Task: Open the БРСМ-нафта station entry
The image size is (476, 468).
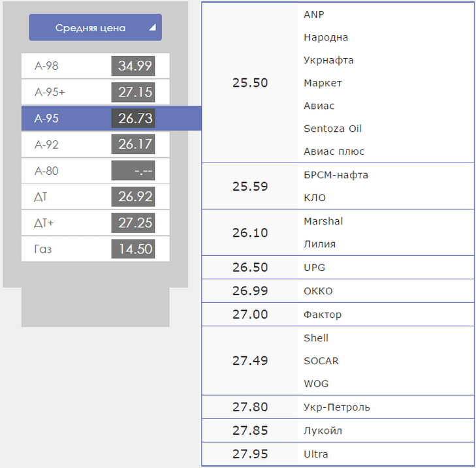Action: [x=336, y=175]
